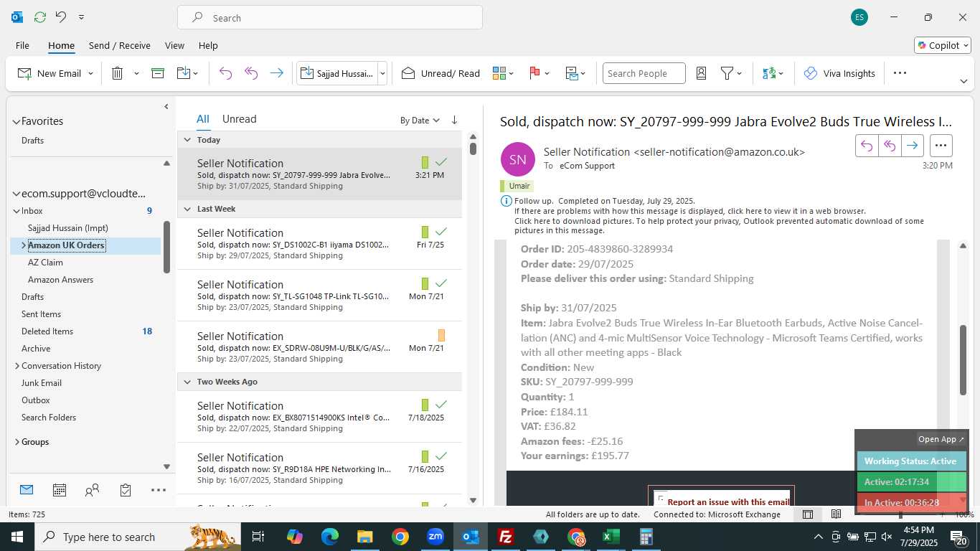Open the By Date sort dropdown
Image resolution: width=980 pixels, height=551 pixels.
click(x=420, y=121)
